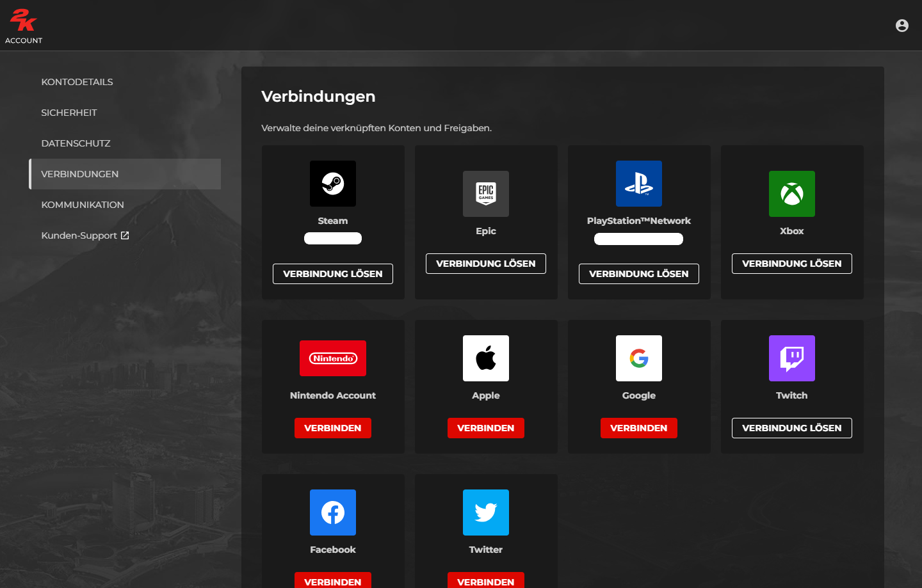922x588 pixels.
Task: Select Verbindungen in sidebar
Action: tap(125, 174)
